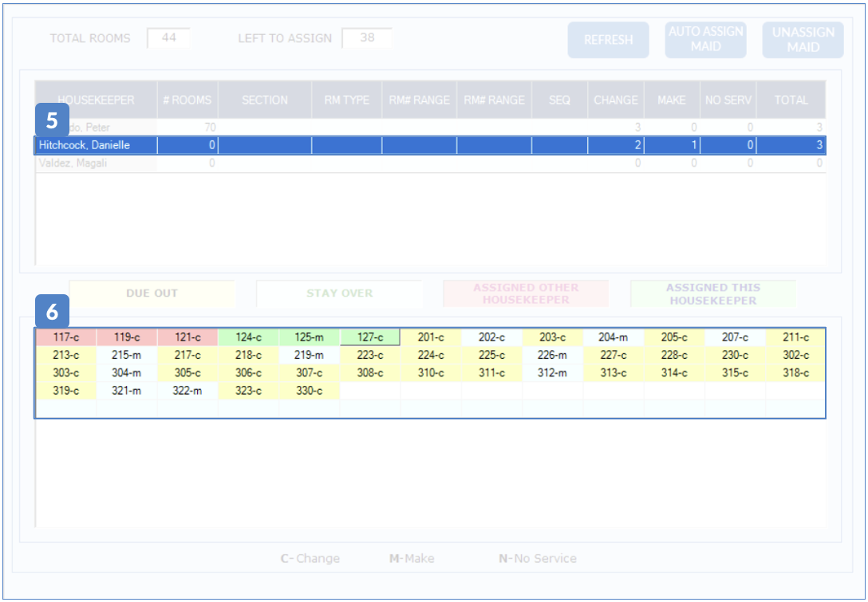Image resolution: width=868 pixels, height=602 pixels.
Task: Click room 312-m in the grid
Action: point(552,373)
